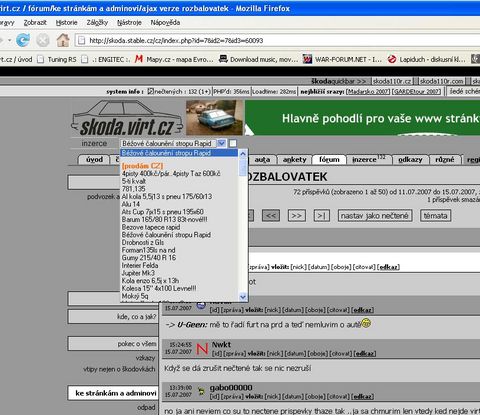Open 'vtipy nejen o škodovkách' link
Screen dimensions: 480x415
coord(119,369)
